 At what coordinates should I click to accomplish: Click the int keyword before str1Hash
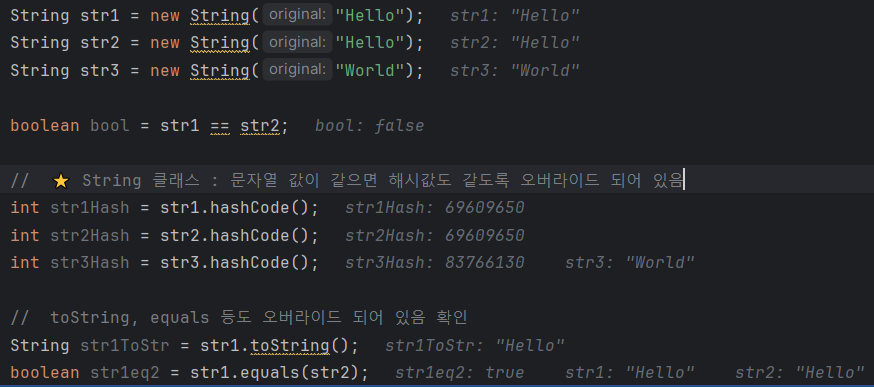tap(25, 208)
